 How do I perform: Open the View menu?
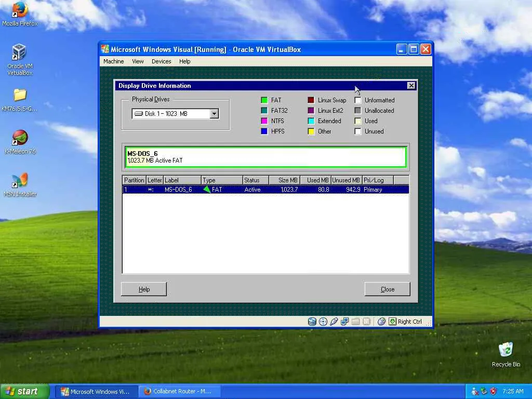[138, 61]
